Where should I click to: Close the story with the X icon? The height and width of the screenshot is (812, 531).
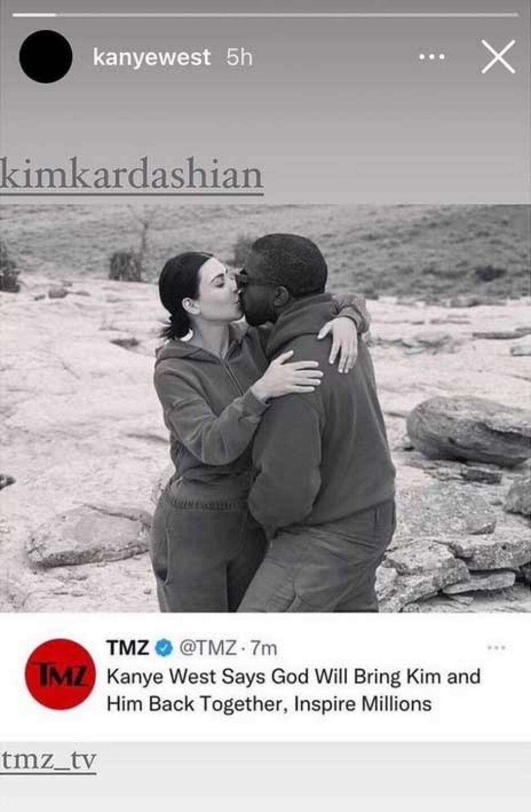coord(498,57)
